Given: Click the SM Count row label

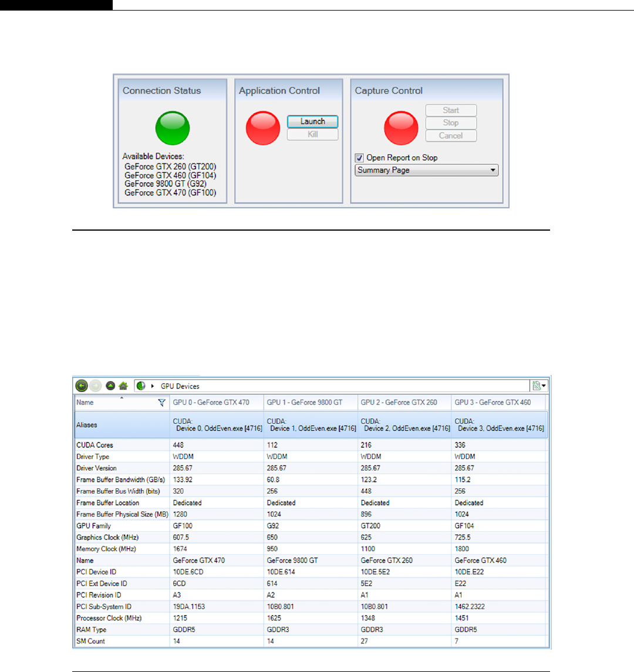Looking at the screenshot, I should pyautogui.click(x=90, y=641).
